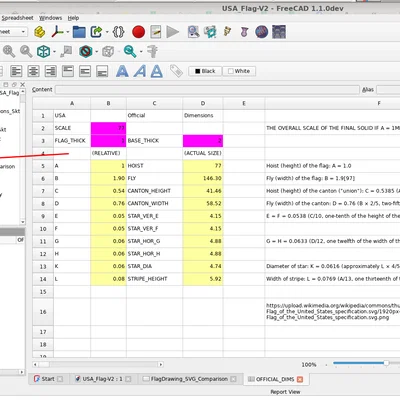Open the workbench selector dropdown
The width and height of the screenshot is (400, 400).
click(x=13, y=32)
